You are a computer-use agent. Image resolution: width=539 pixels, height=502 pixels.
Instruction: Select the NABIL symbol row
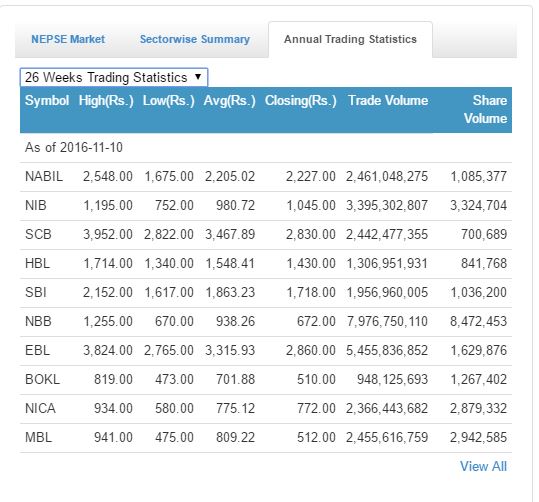point(266,177)
